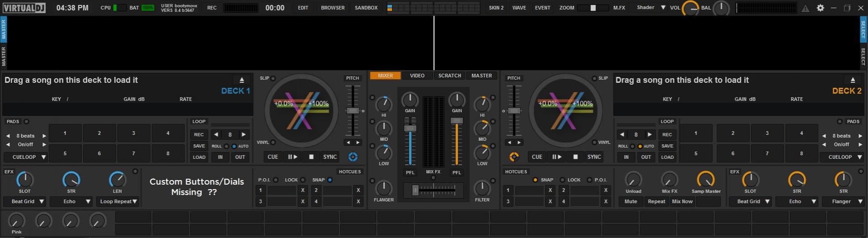Screen dimensions: 868x238
Task: Click deck 1 pitch fader
Action: (353, 110)
